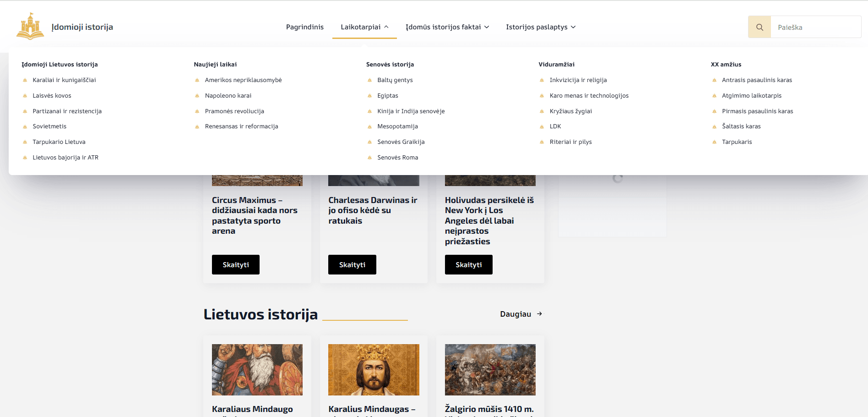Click the arrow icon next to Daugiau
Viewport: 868px width, 417px height.
click(x=539, y=314)
